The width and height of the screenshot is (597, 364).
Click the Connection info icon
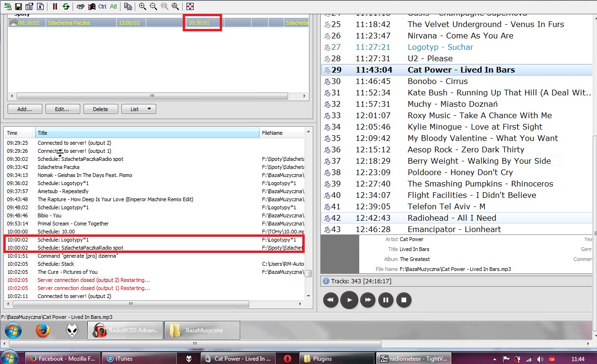(40, 7)
